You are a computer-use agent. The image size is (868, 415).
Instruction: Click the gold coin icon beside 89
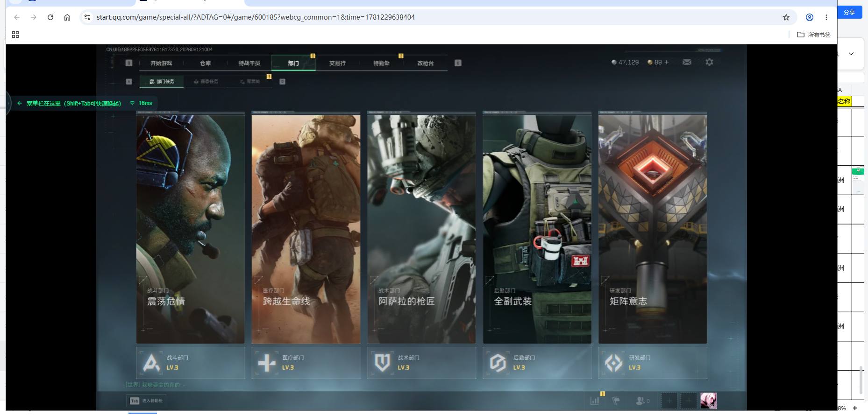(x=650, y=62)
